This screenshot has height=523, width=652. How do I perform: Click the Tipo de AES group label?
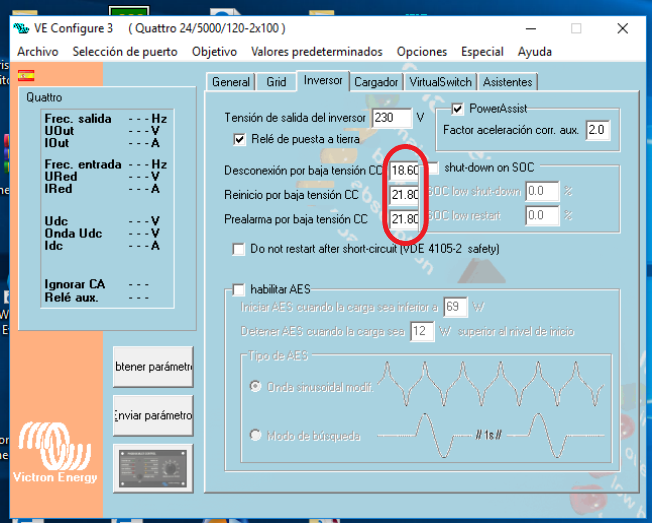coord(278,356)
